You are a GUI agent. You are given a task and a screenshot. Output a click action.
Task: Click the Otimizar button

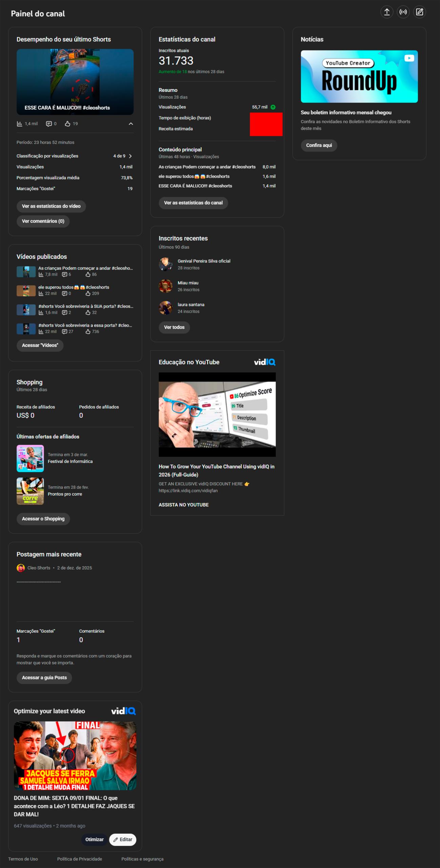click(95, 839)
